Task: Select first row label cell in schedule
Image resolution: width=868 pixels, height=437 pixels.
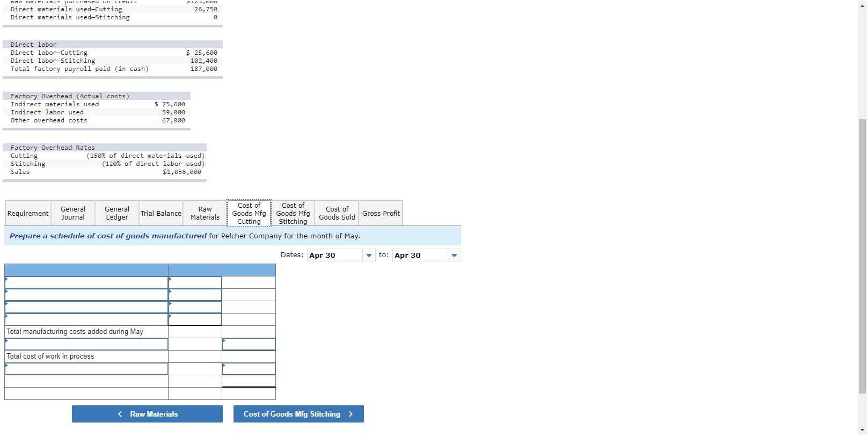Action: tap(86, 282)
